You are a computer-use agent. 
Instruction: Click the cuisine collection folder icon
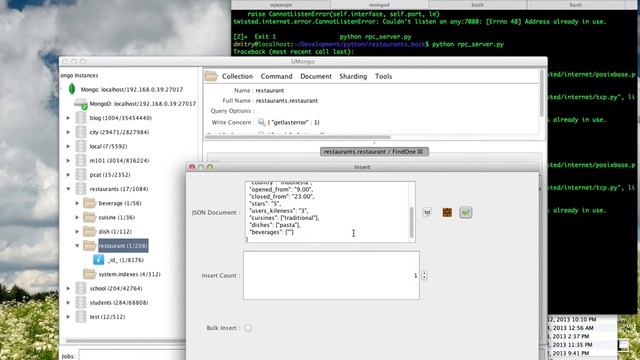pyautogui.click(x=89, y=217)
